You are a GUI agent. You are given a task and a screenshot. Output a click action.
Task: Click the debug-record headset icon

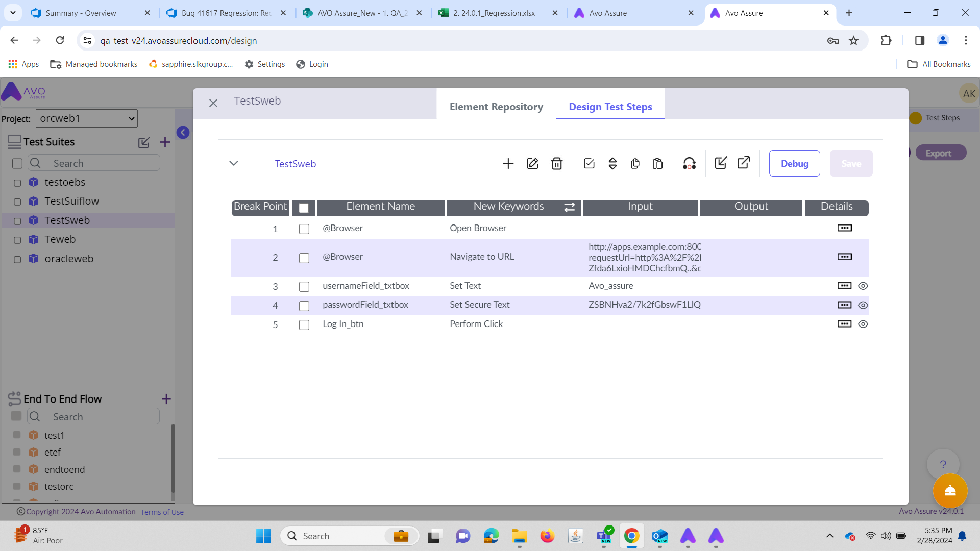pos(690,163)
